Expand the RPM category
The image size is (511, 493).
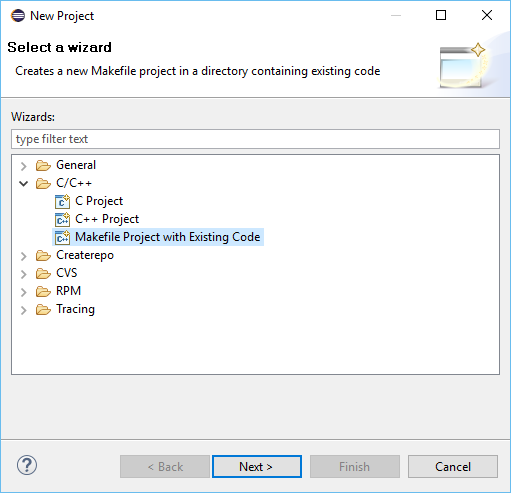pos(24,292)
